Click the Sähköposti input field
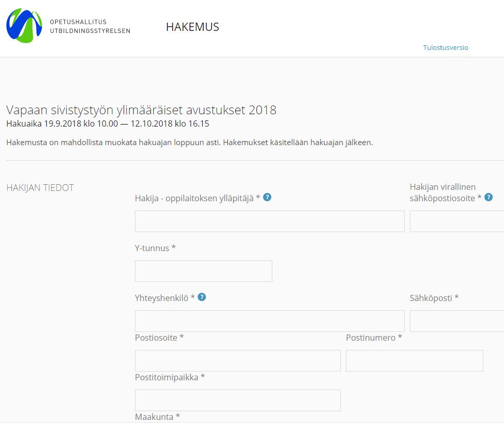The image size is (504, 423). coord(457,321)
